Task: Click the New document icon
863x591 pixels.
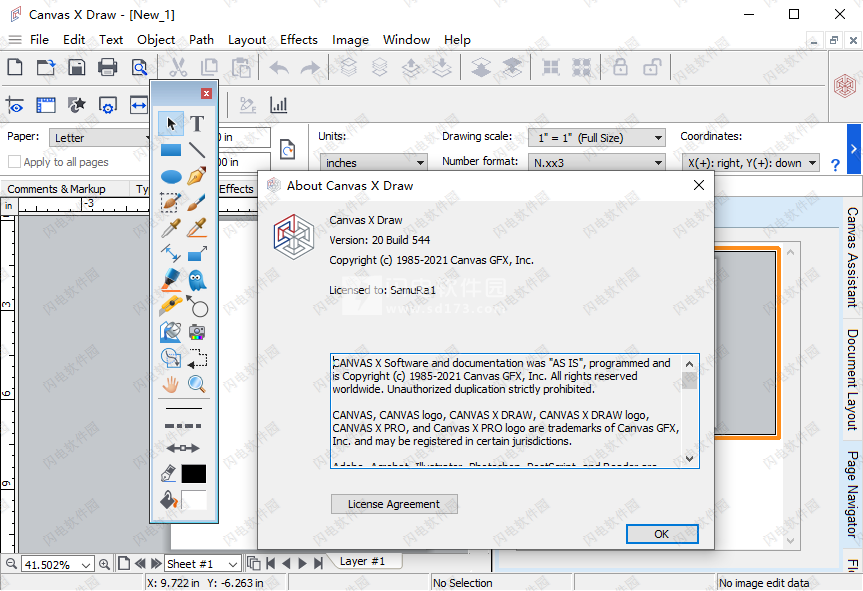Action: click(x=15, y=67)
